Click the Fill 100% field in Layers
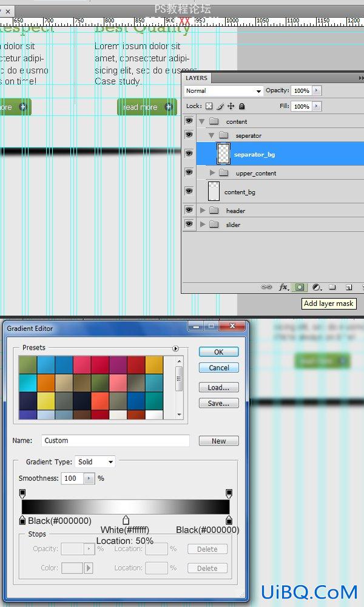 302,106
